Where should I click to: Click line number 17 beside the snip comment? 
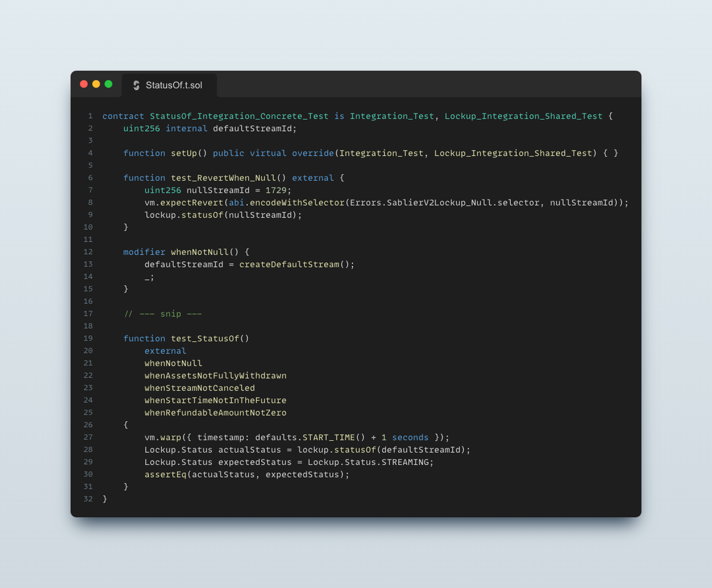click(x=88, y=314)
